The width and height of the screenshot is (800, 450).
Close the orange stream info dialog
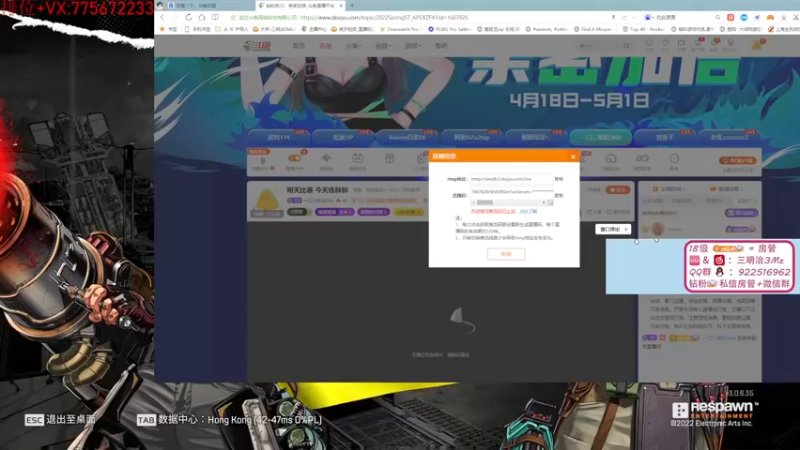coord(573,157)
